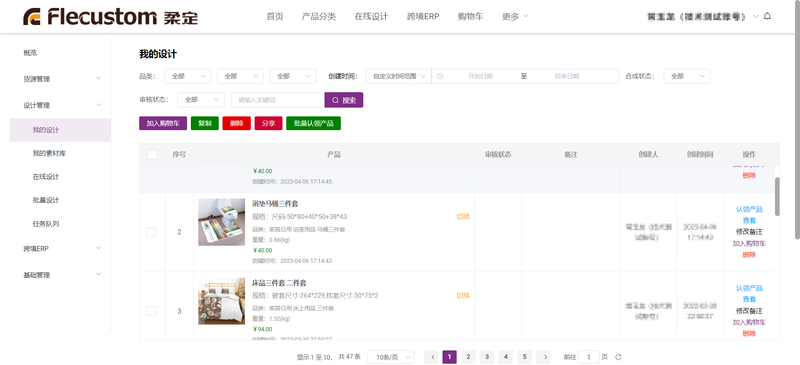800x365 pixels.
Task: Click the refresh icon beside pagination
Action: click(618, 357)
